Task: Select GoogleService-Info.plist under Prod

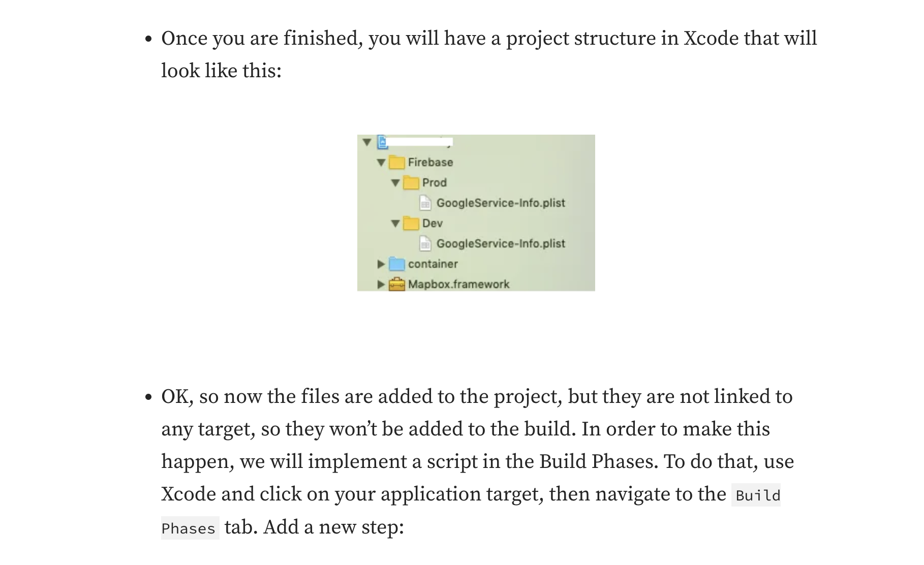Action: [501, 203]
